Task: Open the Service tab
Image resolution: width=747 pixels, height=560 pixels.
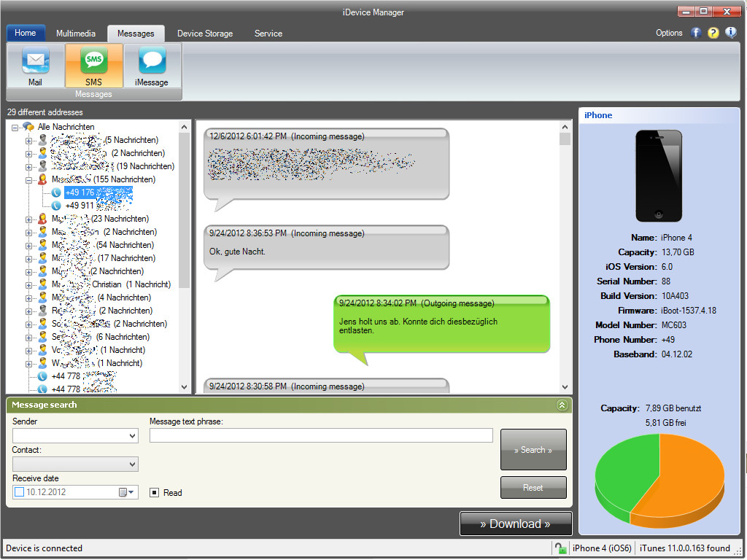Action: [268, 34]
